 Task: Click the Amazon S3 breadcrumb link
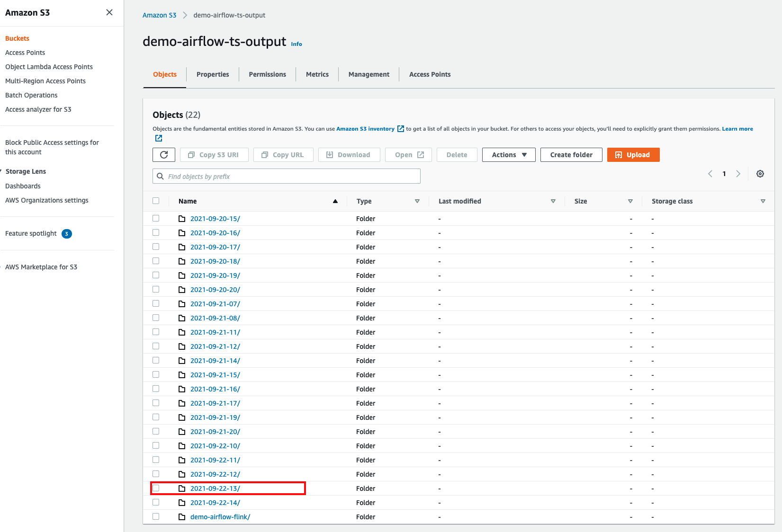coord(160,15)
